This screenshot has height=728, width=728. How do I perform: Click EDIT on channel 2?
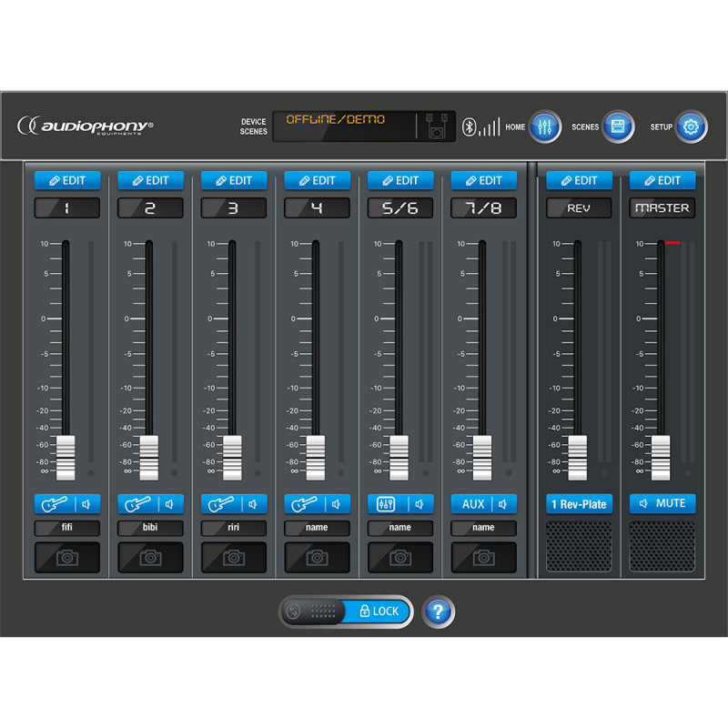point(150,180)
